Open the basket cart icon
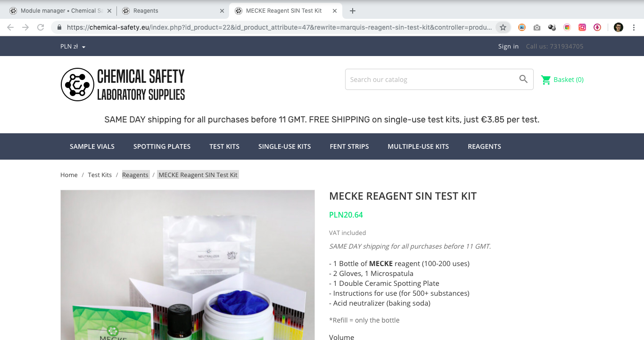This screenshot has width=644, height=340. coord(546,80)
